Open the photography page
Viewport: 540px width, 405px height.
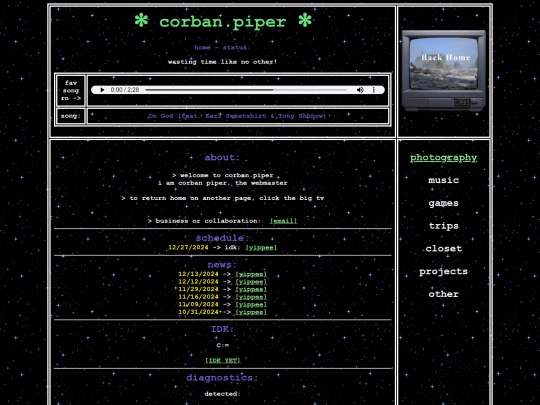(444, 158)
